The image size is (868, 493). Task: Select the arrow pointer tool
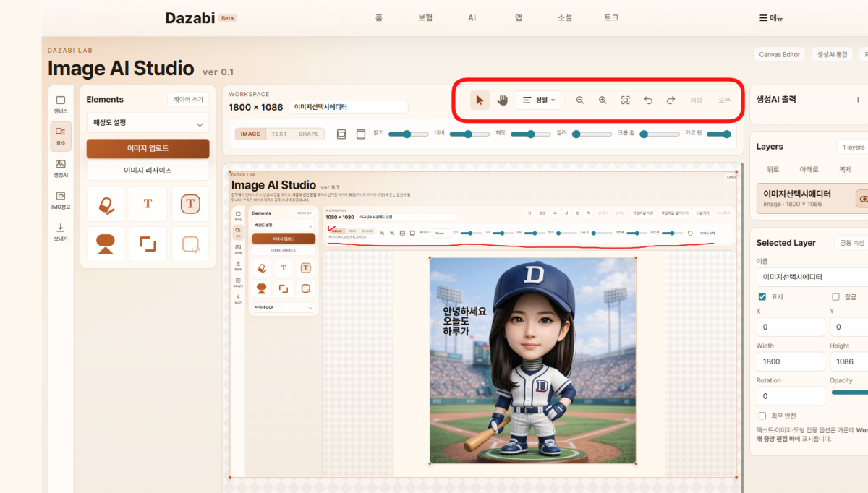tap(480, 100)
